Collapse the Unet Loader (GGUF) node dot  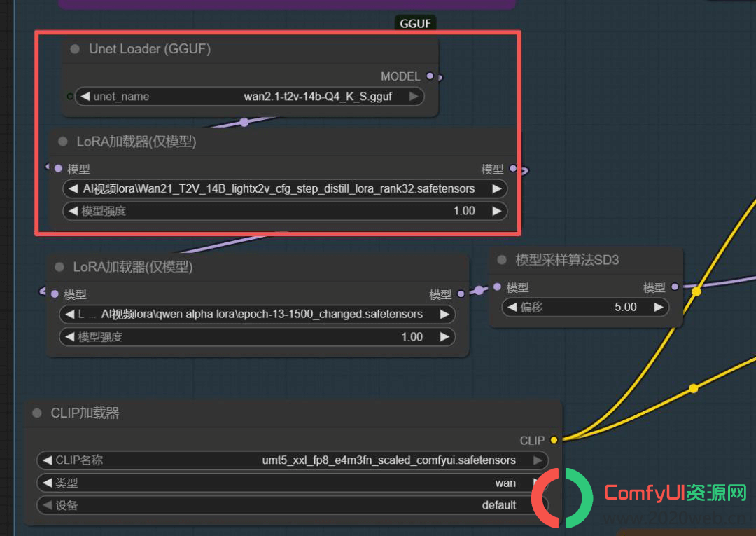pos(75,49)
